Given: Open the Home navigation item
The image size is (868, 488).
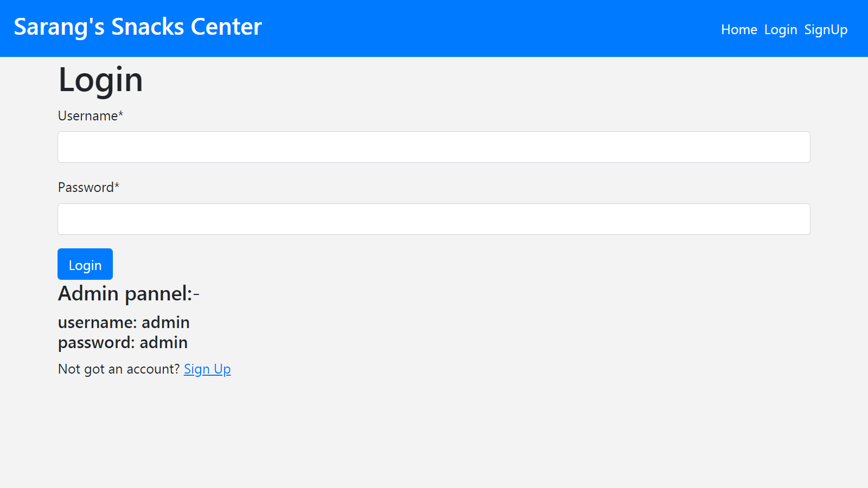Looking at the screenshot, I should point(739,30).
